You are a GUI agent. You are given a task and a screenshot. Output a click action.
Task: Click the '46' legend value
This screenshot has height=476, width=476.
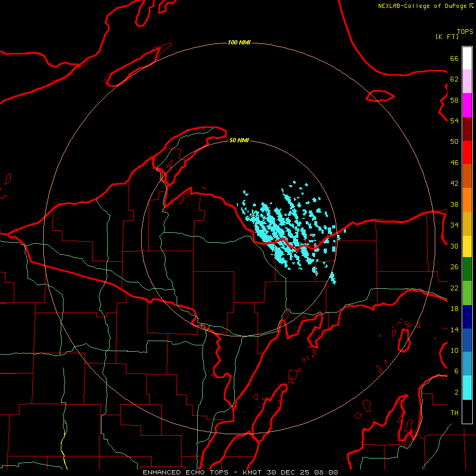[454, 163]
